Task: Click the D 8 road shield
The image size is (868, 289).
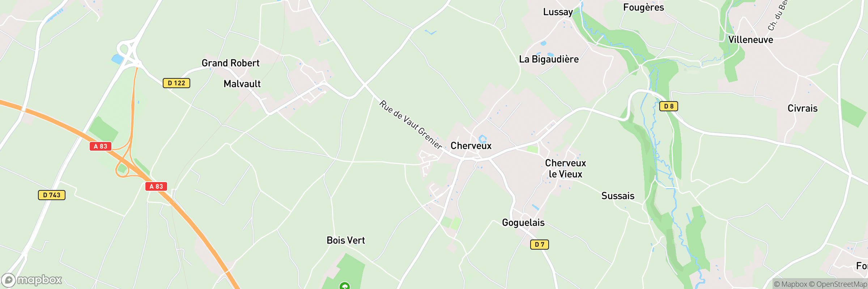Action: pos(669,106)
